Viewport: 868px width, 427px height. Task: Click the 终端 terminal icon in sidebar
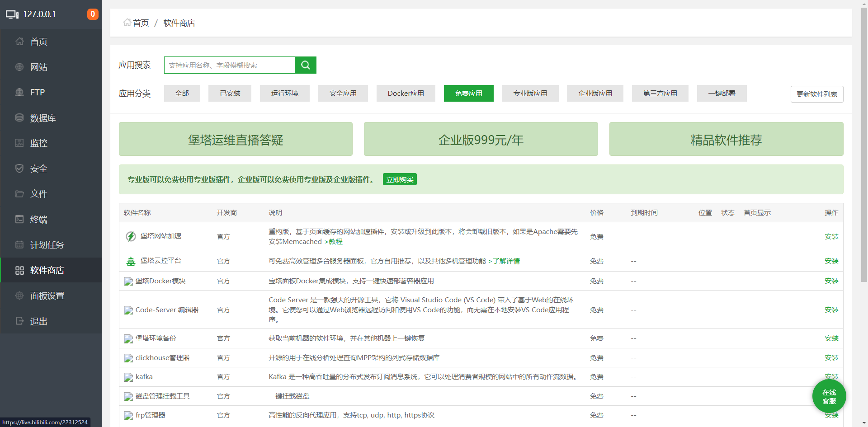click(x=19, y=219)
